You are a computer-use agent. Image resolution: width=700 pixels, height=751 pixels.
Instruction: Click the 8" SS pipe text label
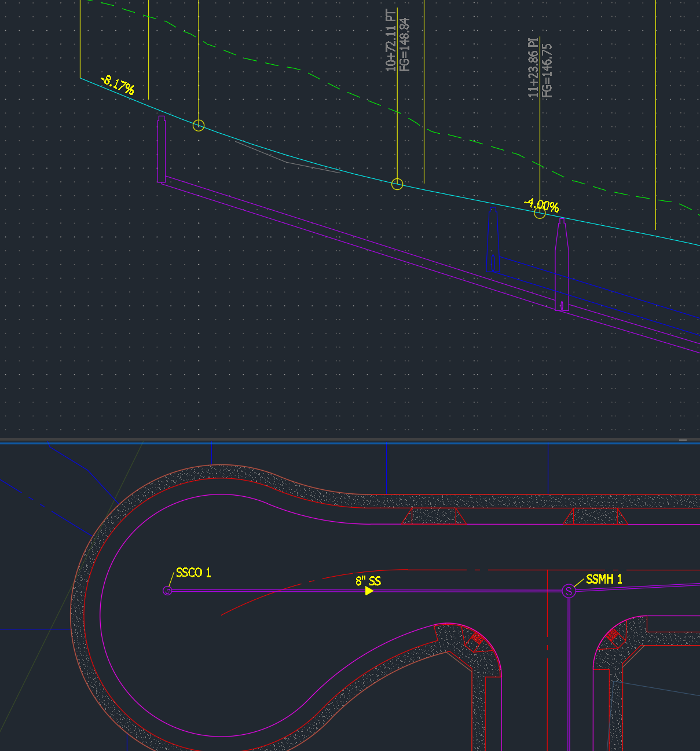point(369,581)
